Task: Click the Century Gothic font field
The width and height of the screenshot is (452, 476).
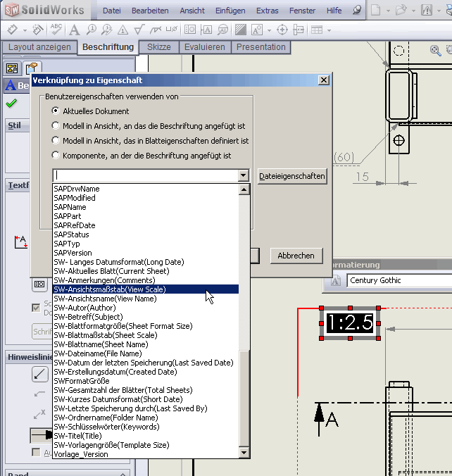Action: (x=398, y=280)
